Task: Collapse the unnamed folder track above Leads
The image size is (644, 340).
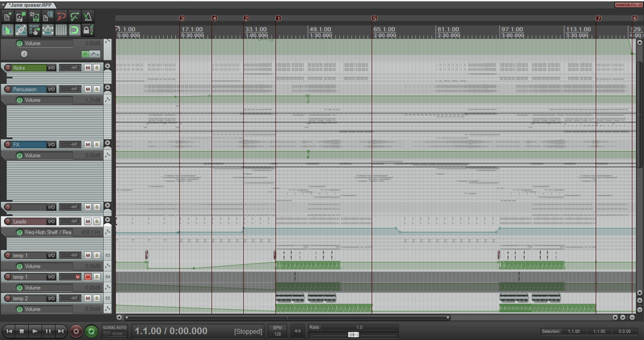Action: tap(108, 205)
